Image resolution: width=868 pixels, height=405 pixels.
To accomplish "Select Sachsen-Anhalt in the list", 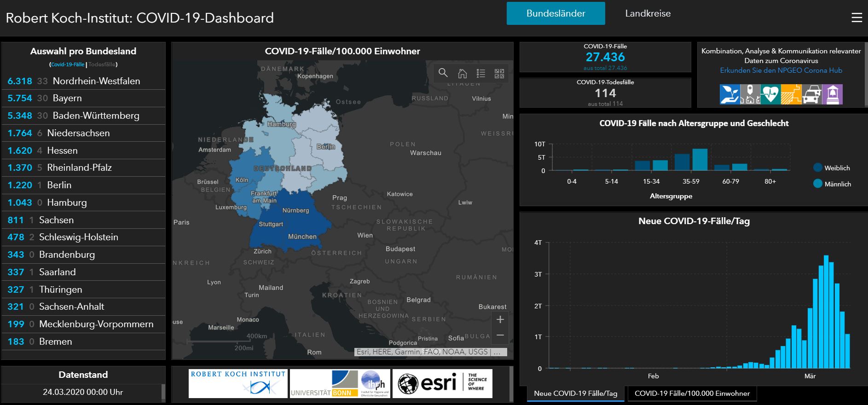I will 83,307.
